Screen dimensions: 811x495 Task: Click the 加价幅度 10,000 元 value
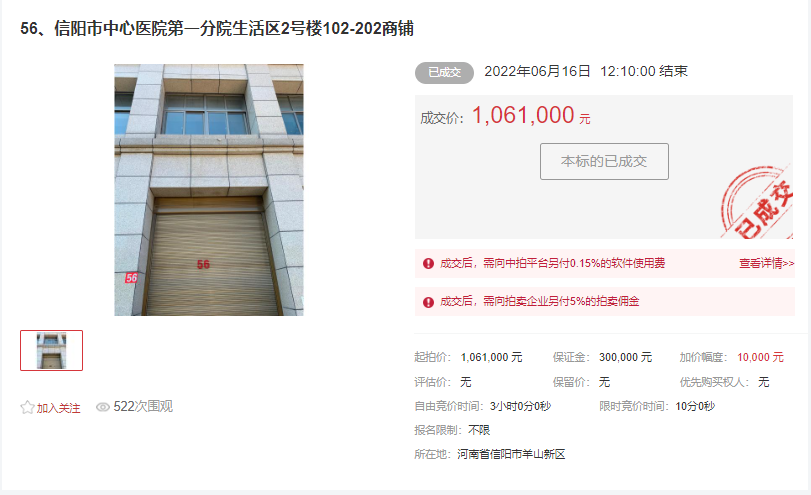tap(760, 357)
